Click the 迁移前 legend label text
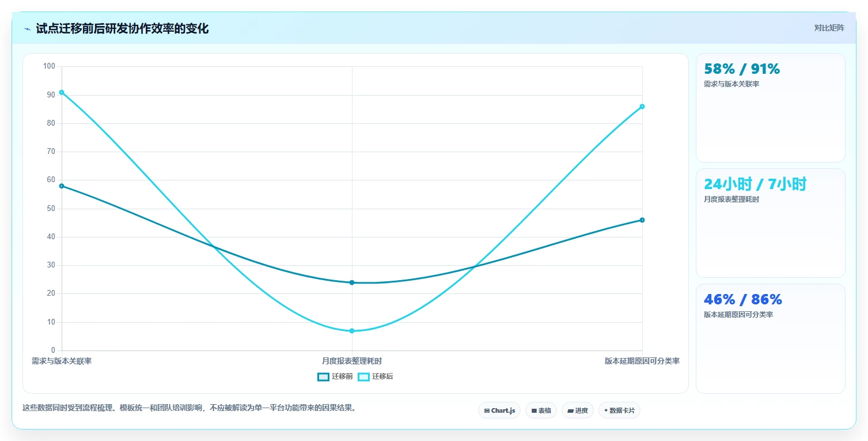This screenshot has width=868, height=441. click(x=342, y=377)
